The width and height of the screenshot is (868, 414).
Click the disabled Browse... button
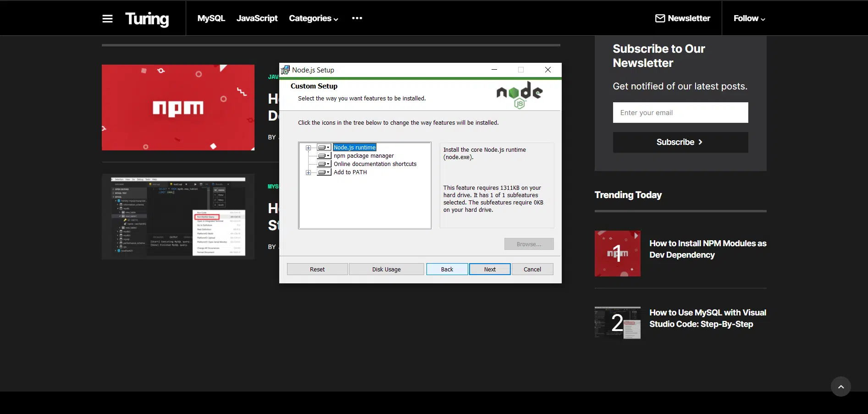(529, 244)
